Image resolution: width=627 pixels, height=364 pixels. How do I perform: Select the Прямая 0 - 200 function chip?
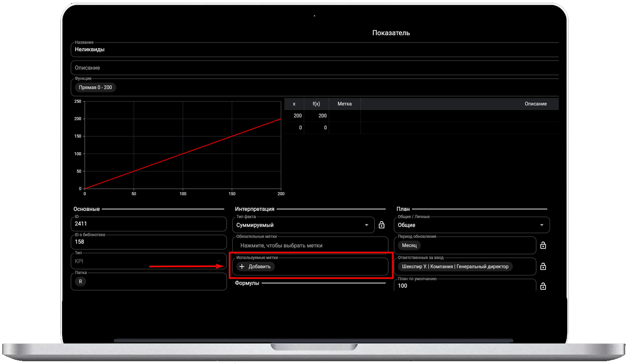coord(95,87)
